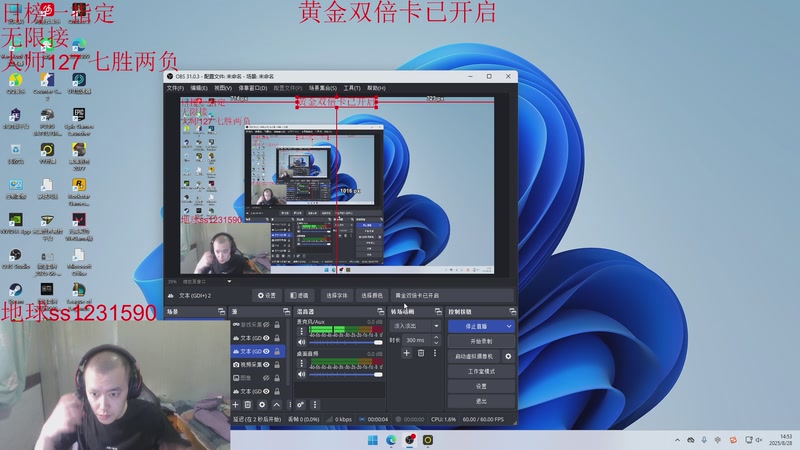This screenshot has height=450, width=800.
Task: Adjust the 麦克风/Aux volume slider
Action: [346, 342]
